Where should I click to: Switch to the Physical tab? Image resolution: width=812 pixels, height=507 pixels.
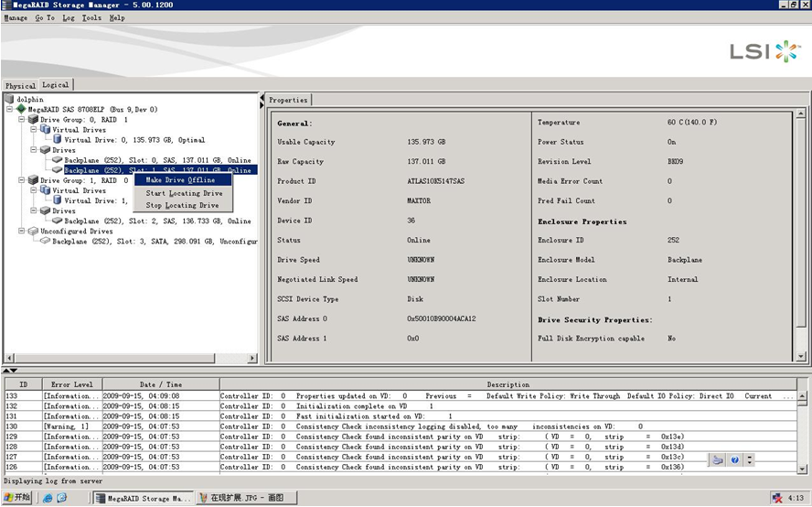pos(20,86)
